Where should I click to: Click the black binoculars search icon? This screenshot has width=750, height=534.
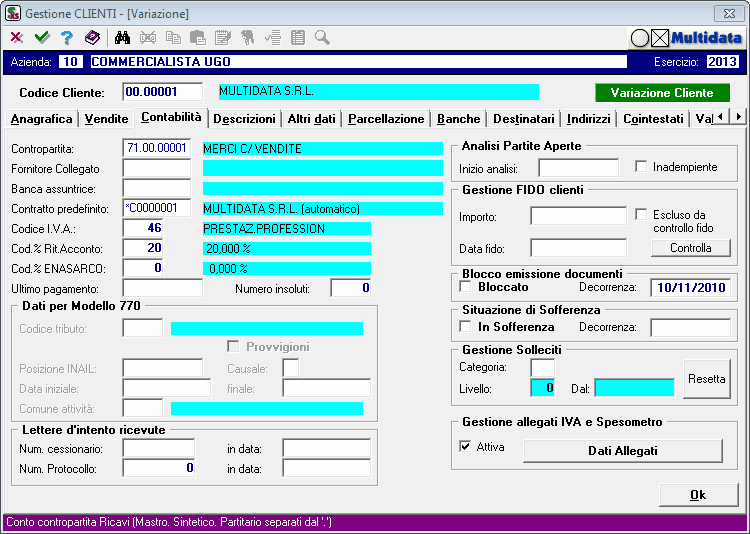tap(122, 37)
